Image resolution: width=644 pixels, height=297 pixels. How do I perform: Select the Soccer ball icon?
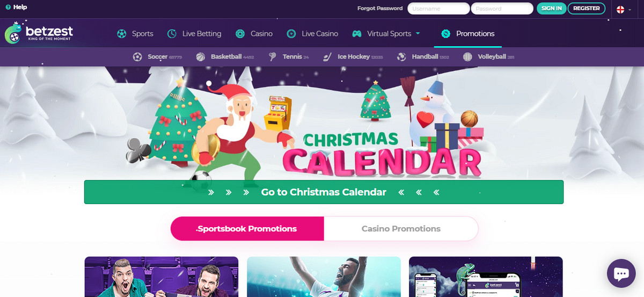[137, 56]
